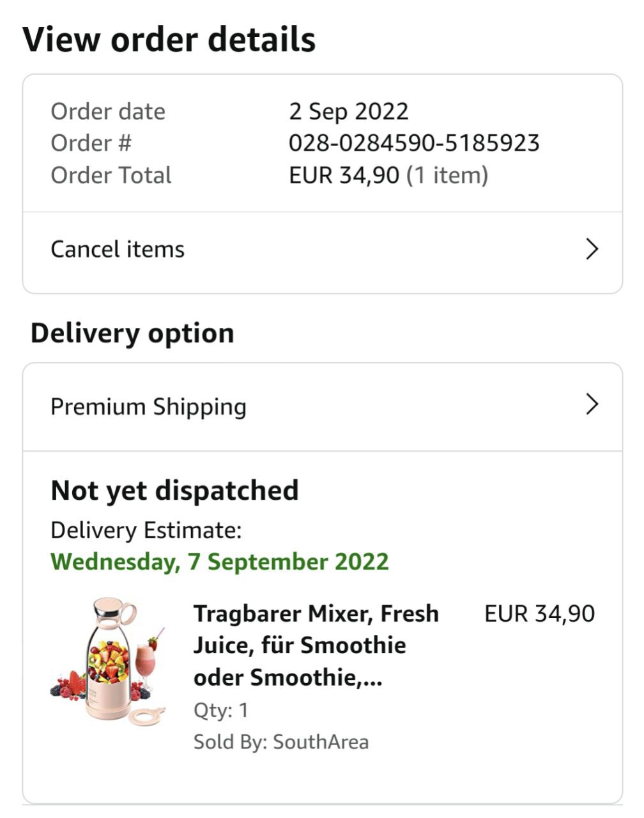This screenshot has height=818, width=644.
Task: Open the Cancel items option
Action: (118, 249)
